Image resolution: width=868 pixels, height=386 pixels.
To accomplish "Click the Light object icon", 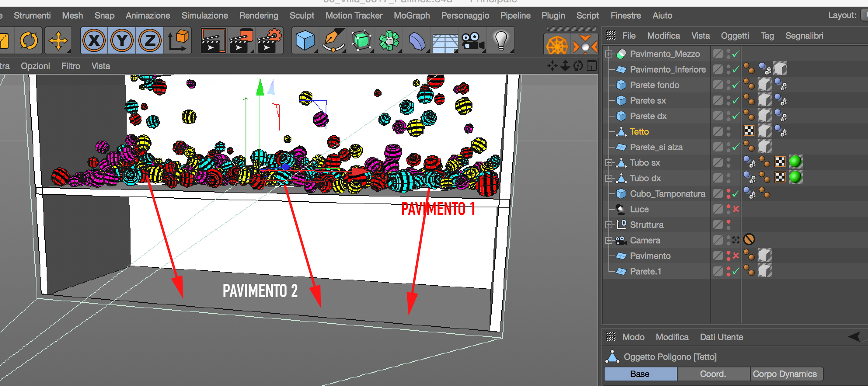I will coord(500,40).
